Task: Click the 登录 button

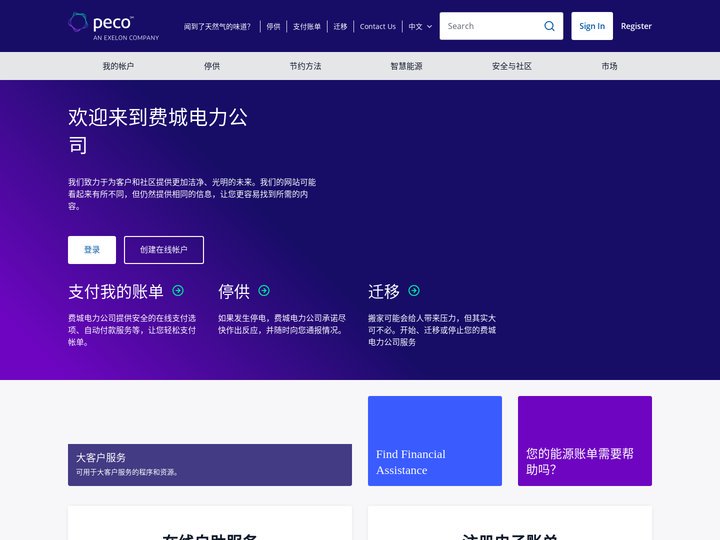Action: tap(92, 250)
